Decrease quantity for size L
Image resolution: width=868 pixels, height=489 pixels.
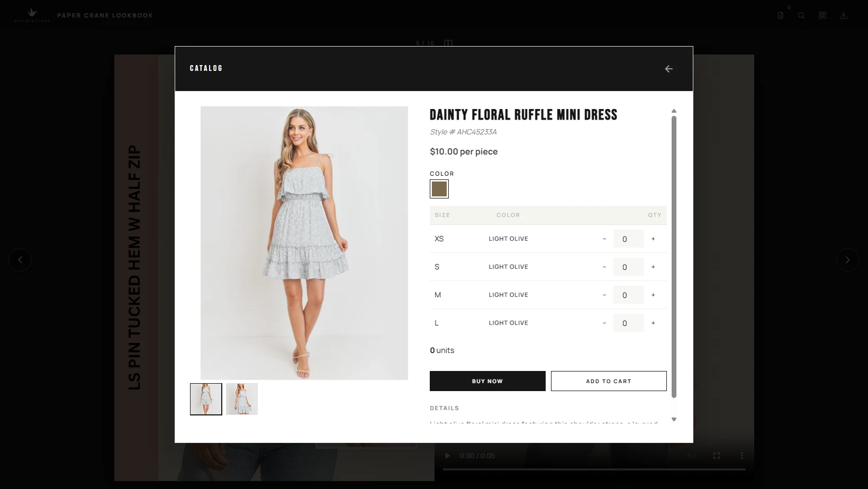coord(604,323)
